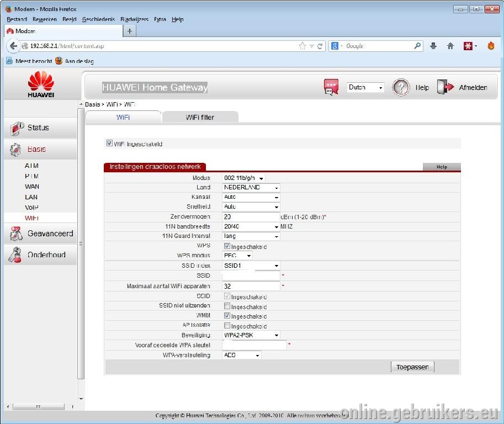Image resolution: width=504 pixels, height=424 pixels.
Task: Open WPS modus PBC dropdown
Action: pos(237,256)
